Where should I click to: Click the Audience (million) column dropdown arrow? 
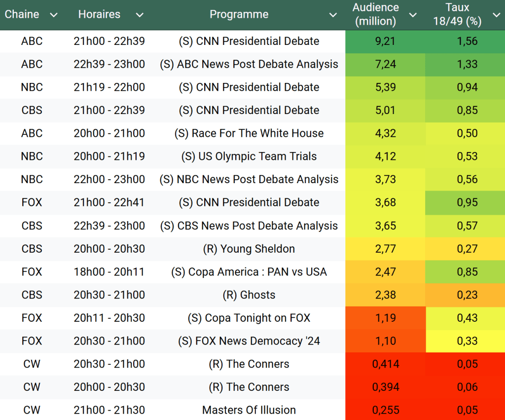pos(413,15)
